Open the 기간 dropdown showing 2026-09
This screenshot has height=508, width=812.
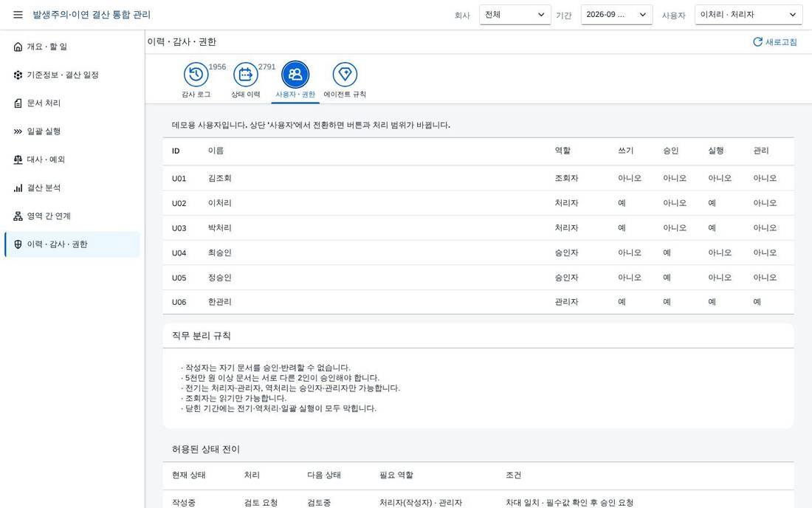pos(616,15)
